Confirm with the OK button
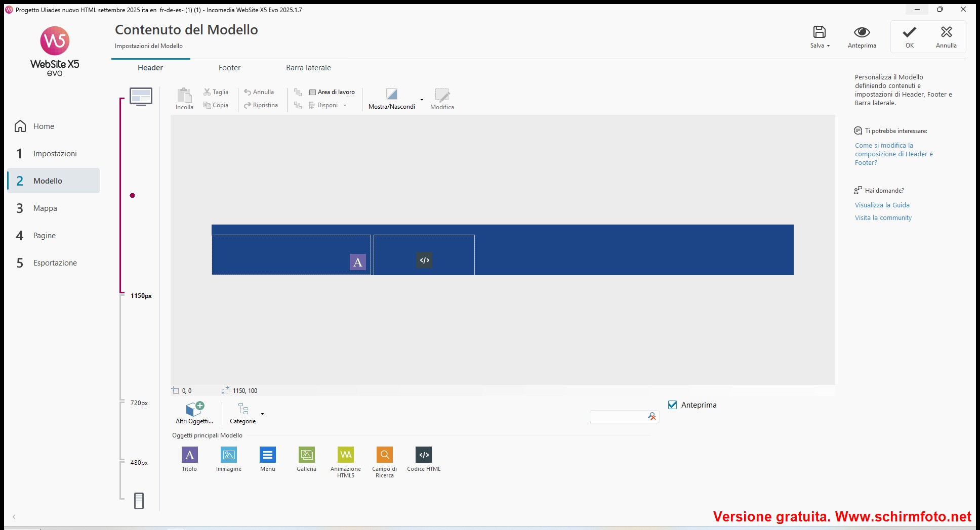The width and height of the screenshot is (980, 530). coord(909,37)
